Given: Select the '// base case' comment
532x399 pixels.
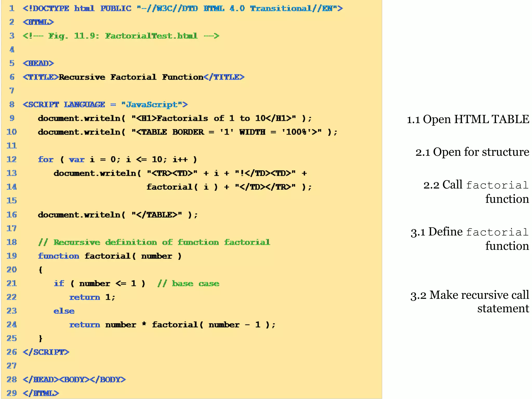Looking at the screenshot, I should tap(188, 284).
